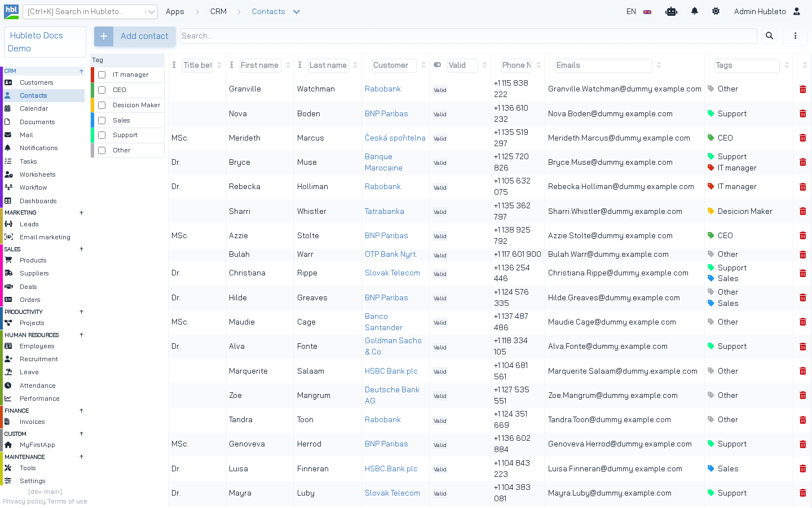Open the AI assistant robot icon
The width and height of the screenshot is (812, 508).
[x=671, y=11]
